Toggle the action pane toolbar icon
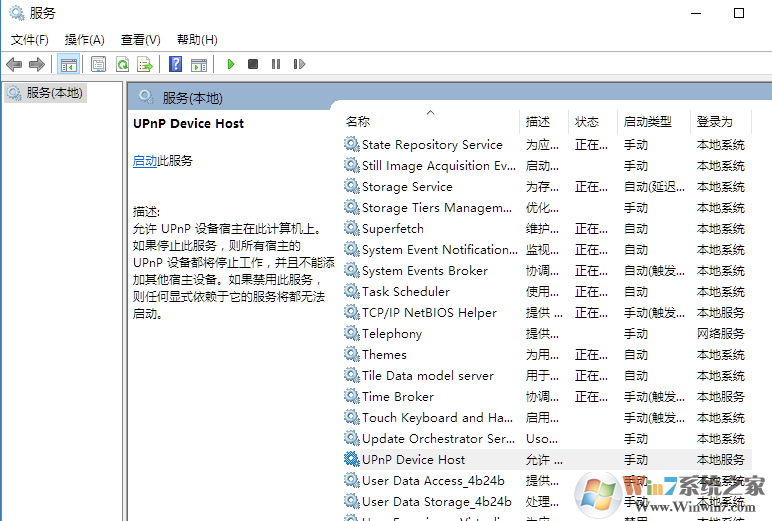This screenshot has height=521, width=772. coord(199,64)
